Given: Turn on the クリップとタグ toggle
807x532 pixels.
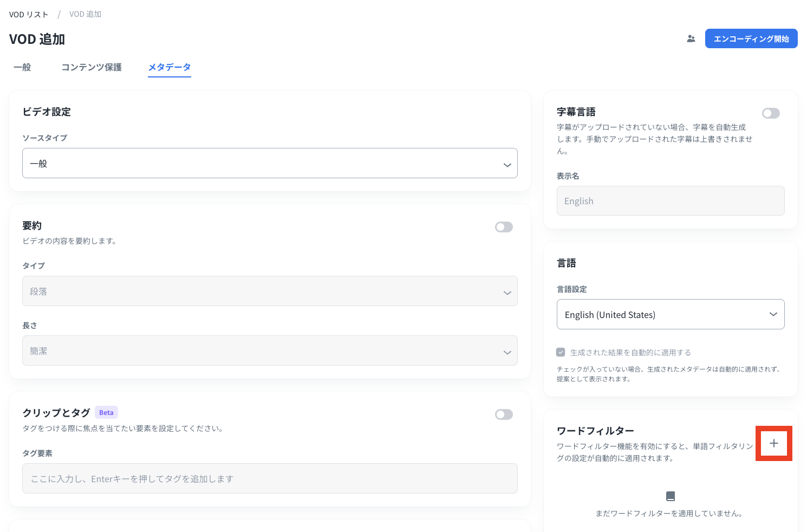Looking at the screenshot, I should tap(504, 414).
